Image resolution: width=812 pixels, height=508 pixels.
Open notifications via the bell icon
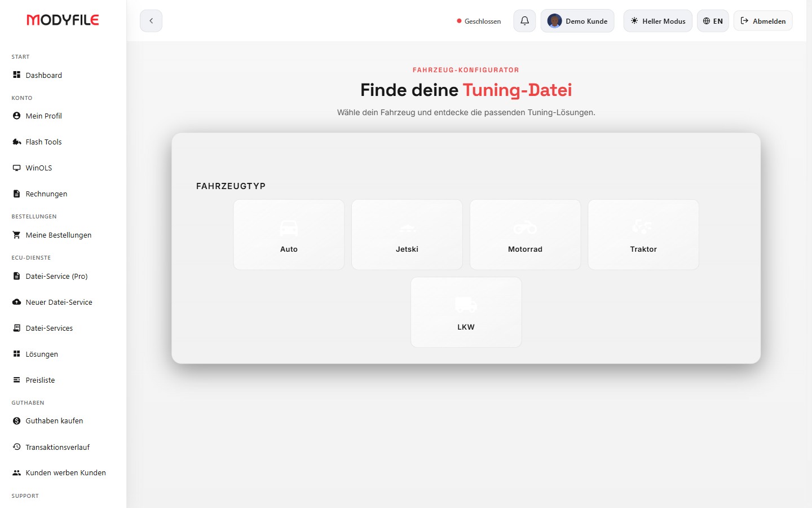[524, 21]
